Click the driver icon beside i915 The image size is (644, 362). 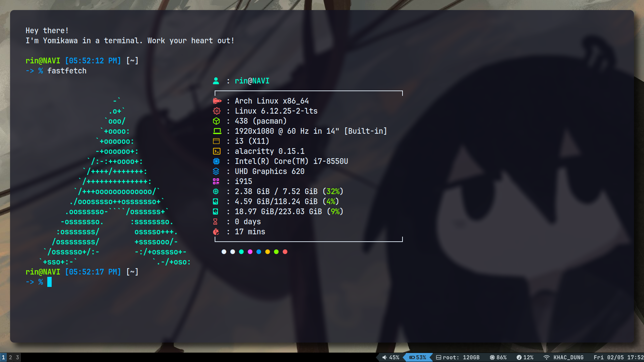216,181
